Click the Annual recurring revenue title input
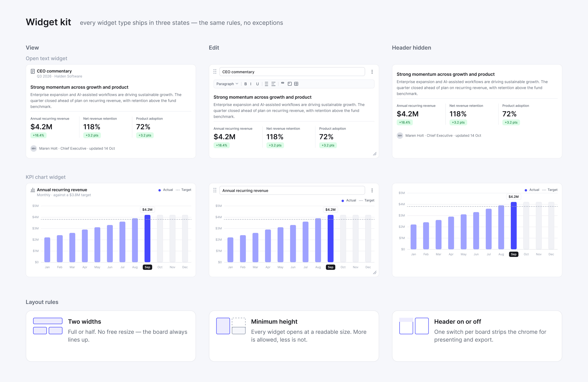Image resolution: width=588 pixels, height=382 pixels. point(292,191)
